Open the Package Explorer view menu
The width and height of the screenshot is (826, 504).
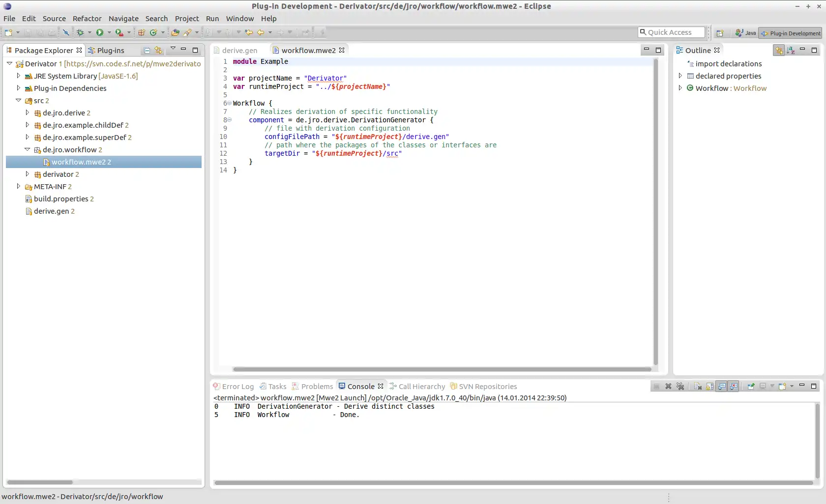173,49
